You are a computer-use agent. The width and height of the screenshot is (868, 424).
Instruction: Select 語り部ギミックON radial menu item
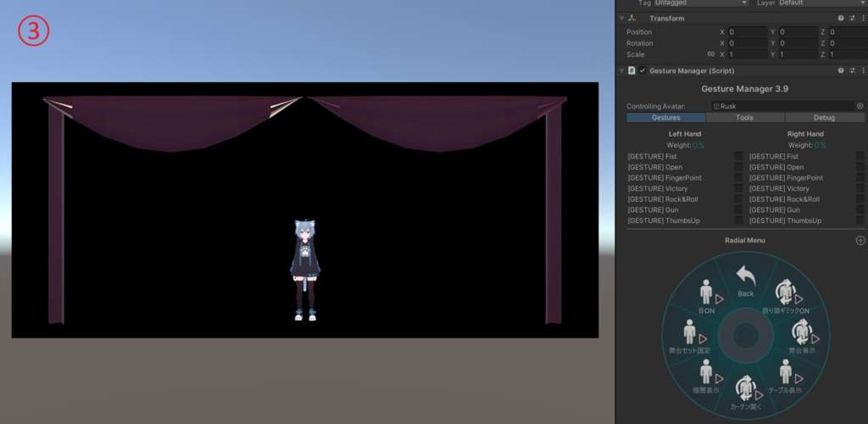point(786,298)
